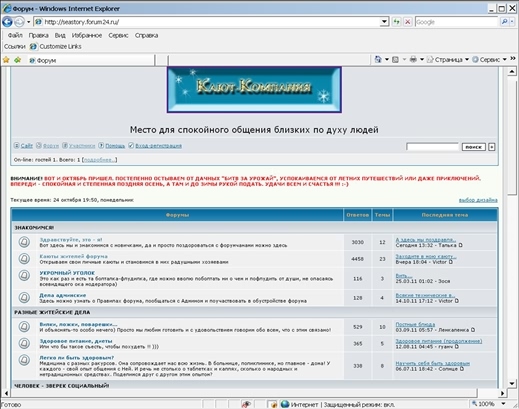This screenshot has width=519, height=409.
Task: Open the Файл menu
Action: pos(15,35)
